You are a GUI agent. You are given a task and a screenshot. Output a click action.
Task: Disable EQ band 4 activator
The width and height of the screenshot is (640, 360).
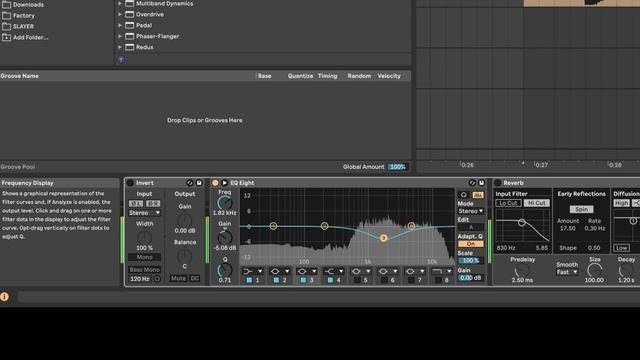tap(330, 280)
